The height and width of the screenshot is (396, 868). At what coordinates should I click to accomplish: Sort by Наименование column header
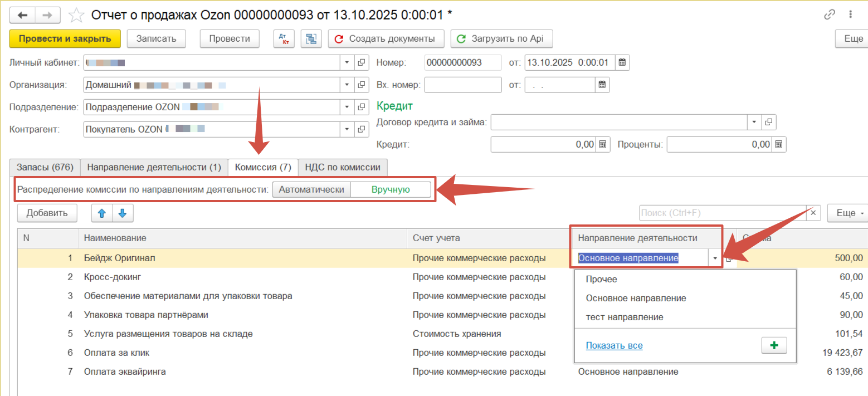point(242,238)
